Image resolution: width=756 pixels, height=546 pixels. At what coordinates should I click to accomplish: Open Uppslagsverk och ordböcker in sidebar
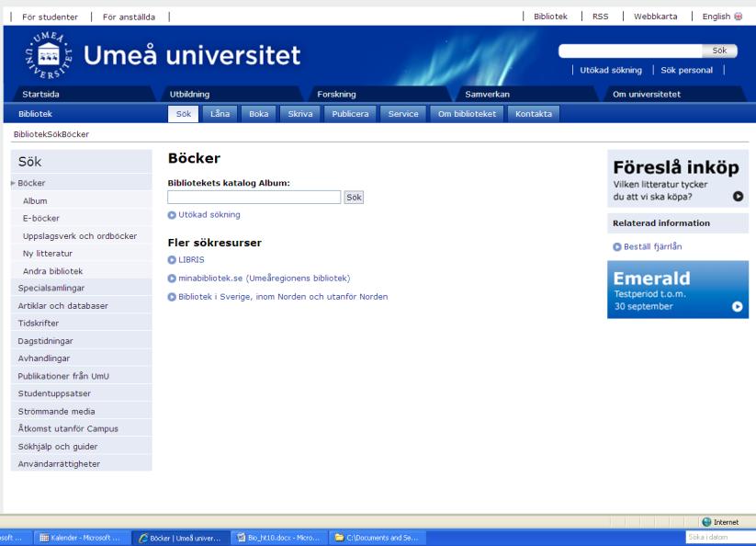point(80,236)
